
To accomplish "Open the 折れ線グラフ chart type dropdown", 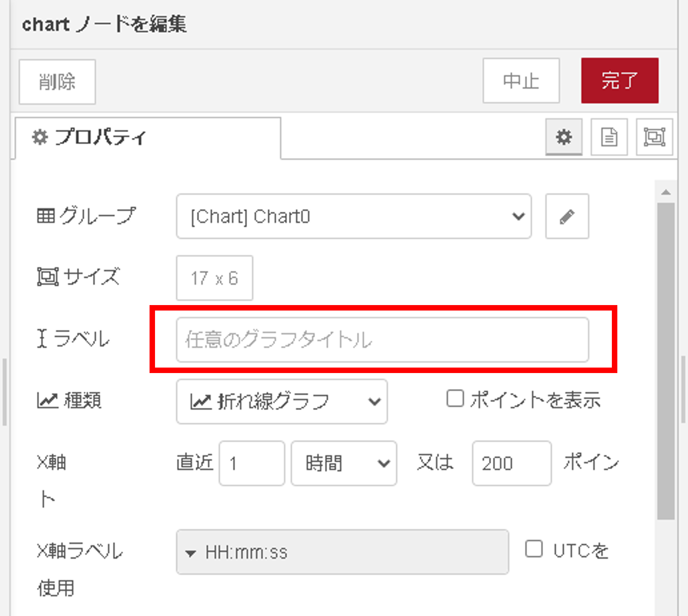I will click(x=282, y=402).
